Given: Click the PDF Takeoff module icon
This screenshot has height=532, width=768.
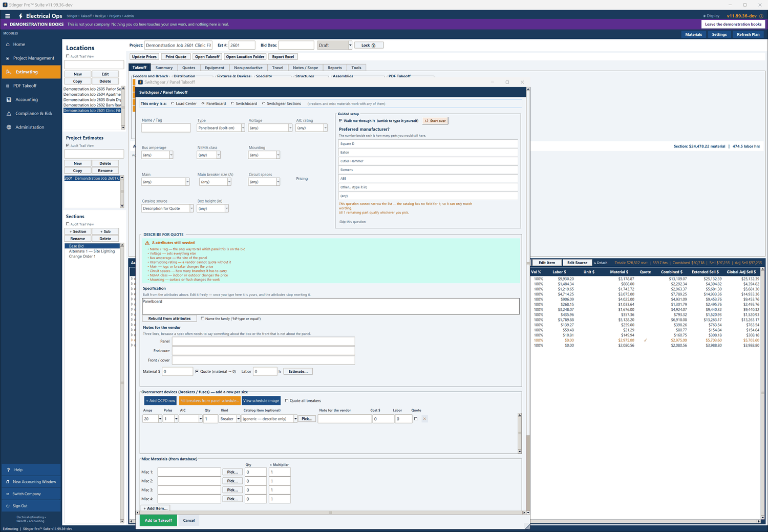Looking at the screenshot, I should click(8, 86).
